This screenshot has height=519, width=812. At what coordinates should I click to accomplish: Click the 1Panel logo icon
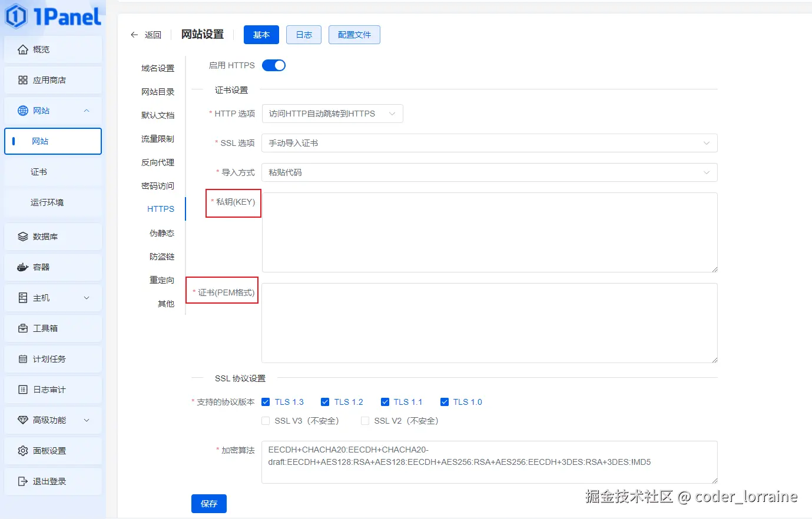pos(16,16)
